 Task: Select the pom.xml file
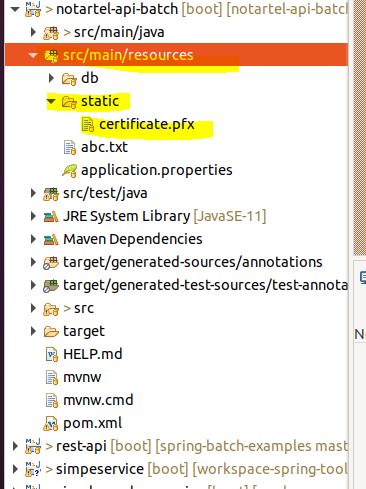pos(92,423)
